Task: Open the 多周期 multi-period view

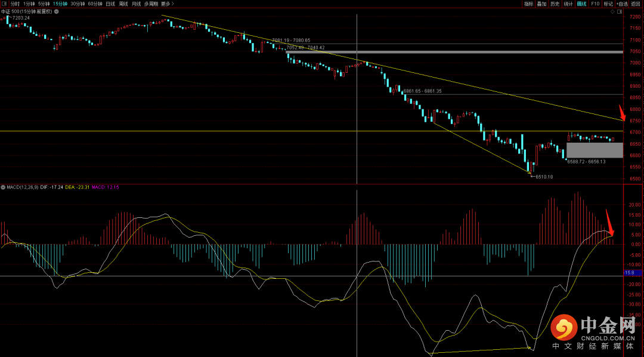Action: coord(151,4)
